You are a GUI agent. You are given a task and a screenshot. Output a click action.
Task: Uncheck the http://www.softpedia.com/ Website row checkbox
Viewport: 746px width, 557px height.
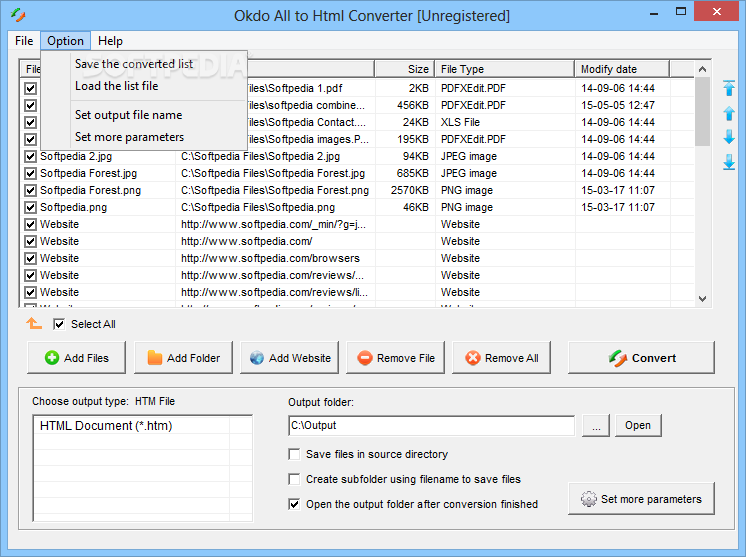pyautogui.click(x=30, y=241)
